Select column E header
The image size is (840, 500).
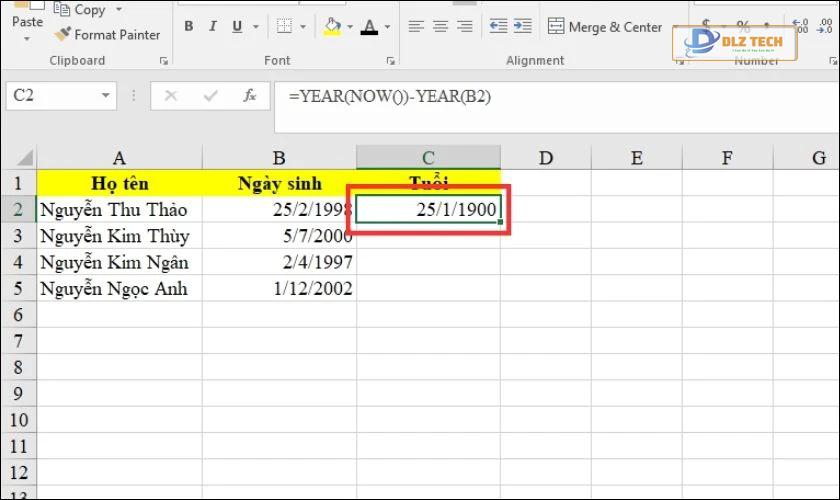pyautogui.click(x=636, y=158)
